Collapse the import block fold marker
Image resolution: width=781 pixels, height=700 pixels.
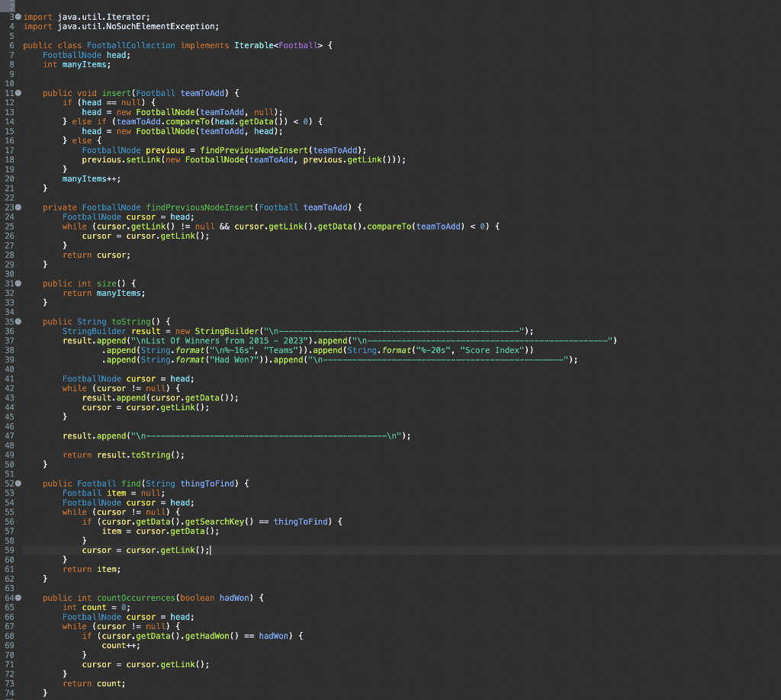tap(18, 17)
